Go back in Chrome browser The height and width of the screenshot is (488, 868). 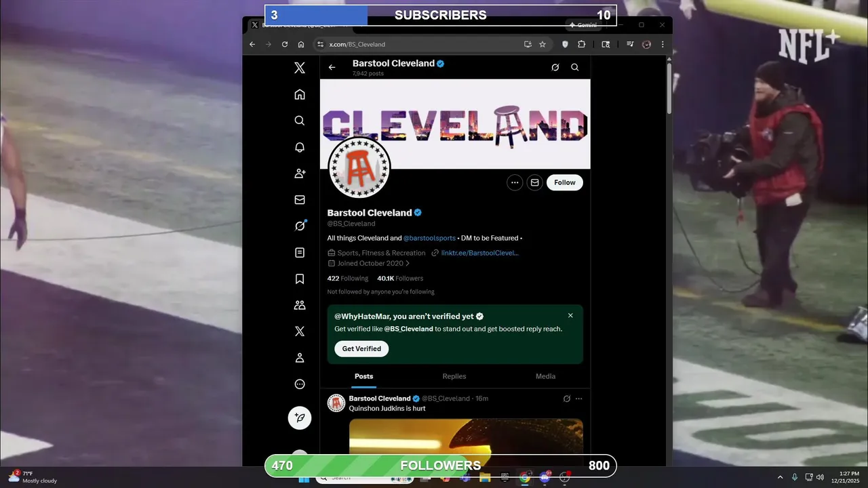pyautogui.click(x=252, y=44)
